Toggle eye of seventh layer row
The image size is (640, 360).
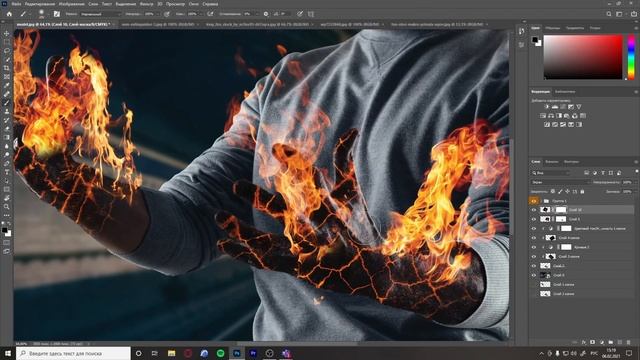tap(533, 257)
